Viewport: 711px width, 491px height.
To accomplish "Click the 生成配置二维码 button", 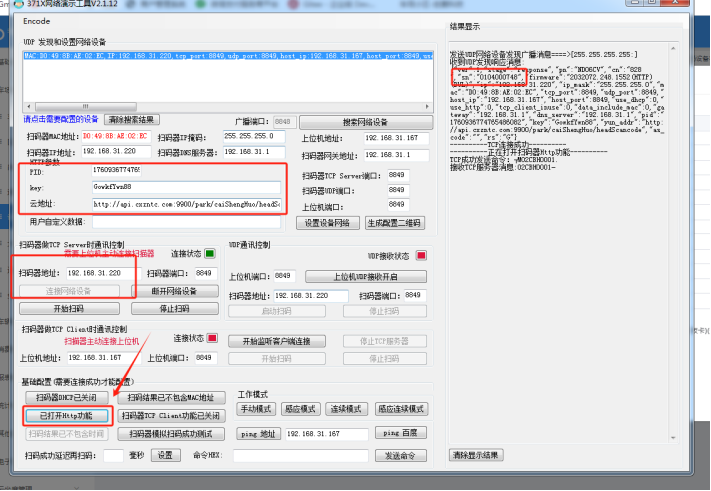I will (x=394, y=223).
